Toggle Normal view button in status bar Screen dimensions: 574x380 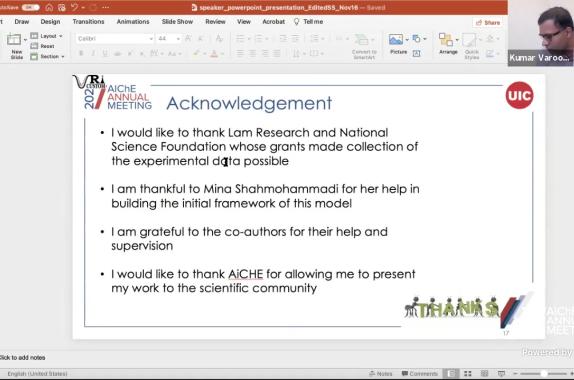pyautogui.click(x=451, y=373)
